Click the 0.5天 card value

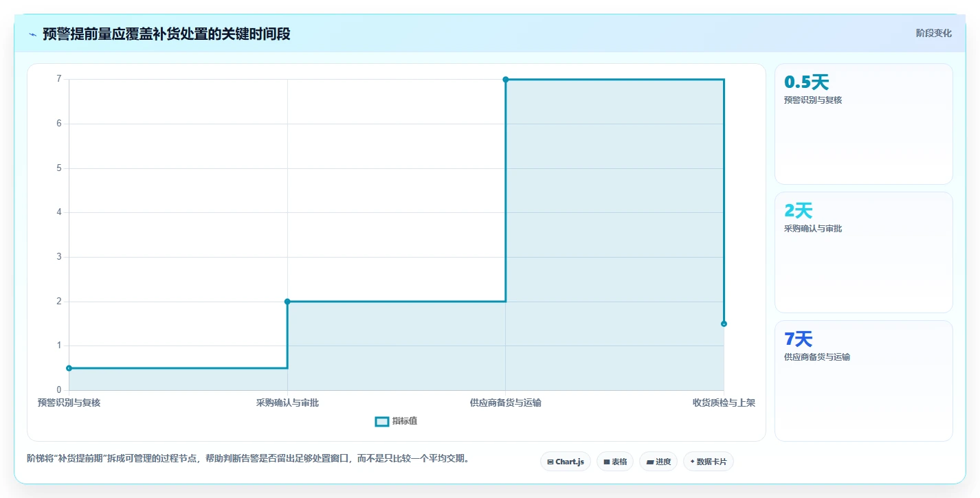[x=807, y=82]
